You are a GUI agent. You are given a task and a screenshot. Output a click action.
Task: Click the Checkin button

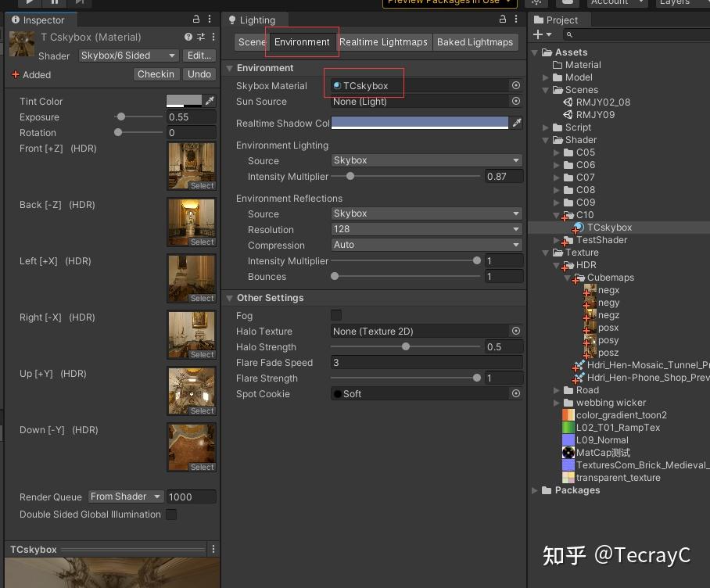(156, 74)
